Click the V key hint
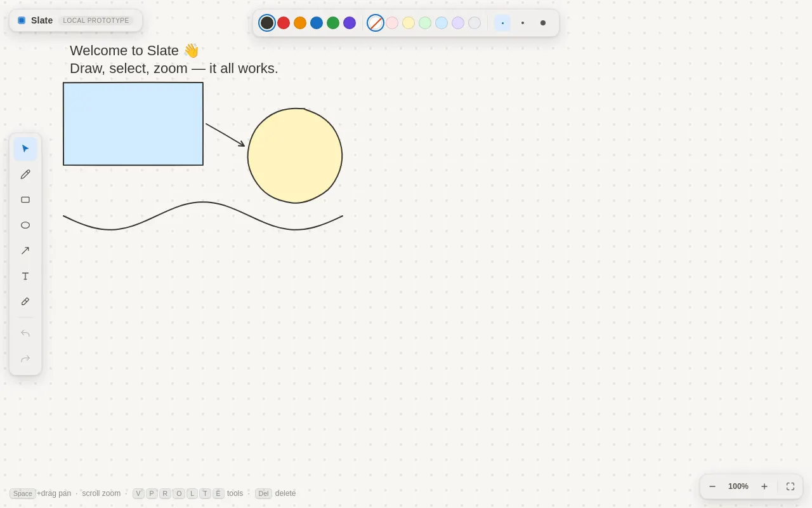The width and height of the screenshot is (812, 508). point(138,493)
